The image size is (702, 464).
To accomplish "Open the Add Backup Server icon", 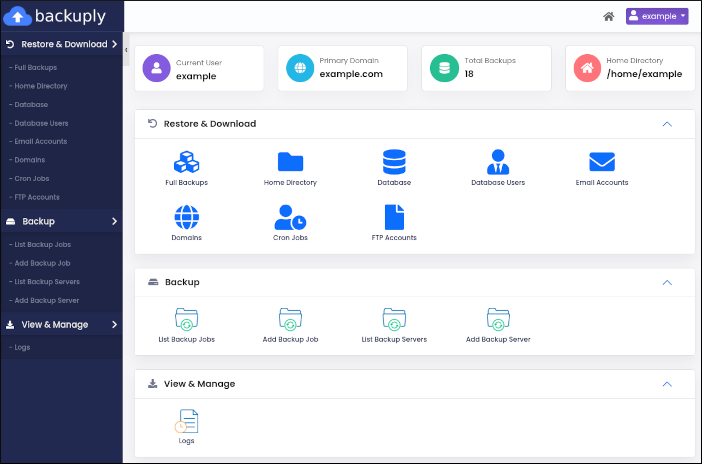I will 498,320.
